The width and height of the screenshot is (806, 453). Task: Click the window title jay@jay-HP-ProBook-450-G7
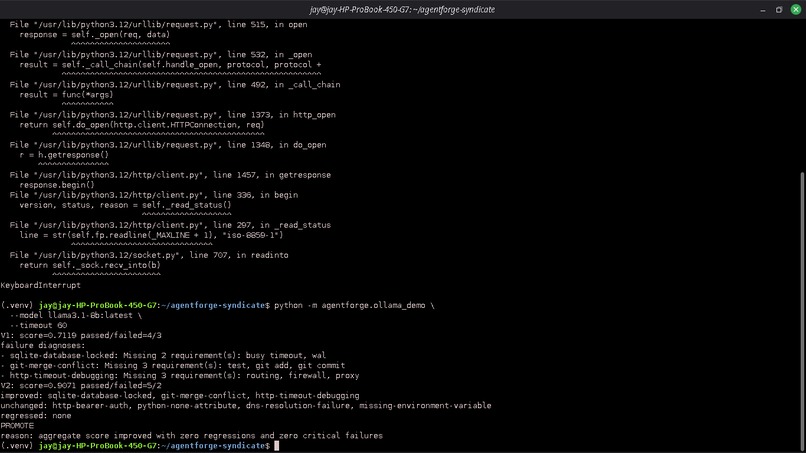[402, 10]
